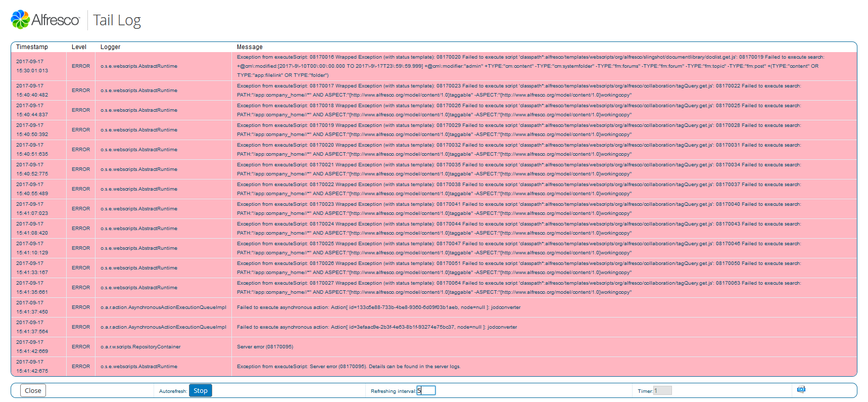This screenshot has height=402, width=868.
Task: Click AsynchronousActionExecutionQueueImpl logger at 15:41:37:564
Action: (163, 327)
